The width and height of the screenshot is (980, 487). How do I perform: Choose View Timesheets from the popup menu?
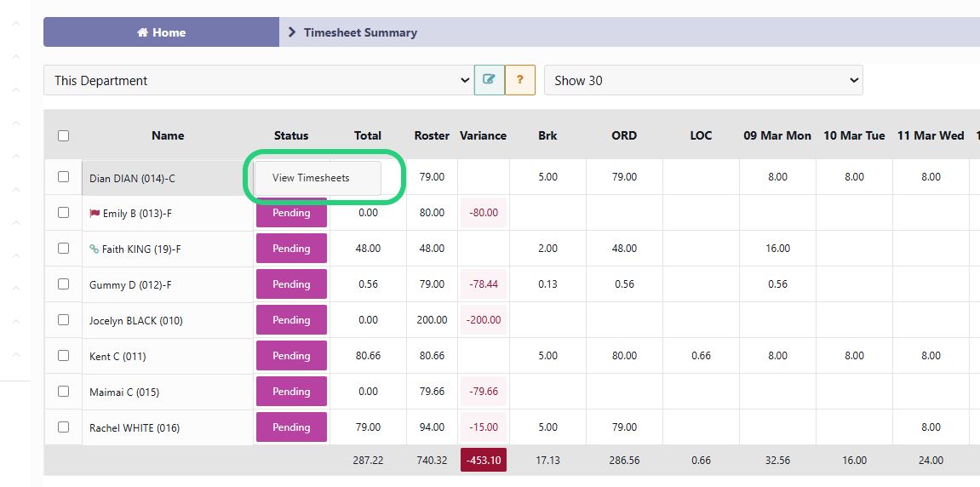pyautogui.click(x=318, y=178)
